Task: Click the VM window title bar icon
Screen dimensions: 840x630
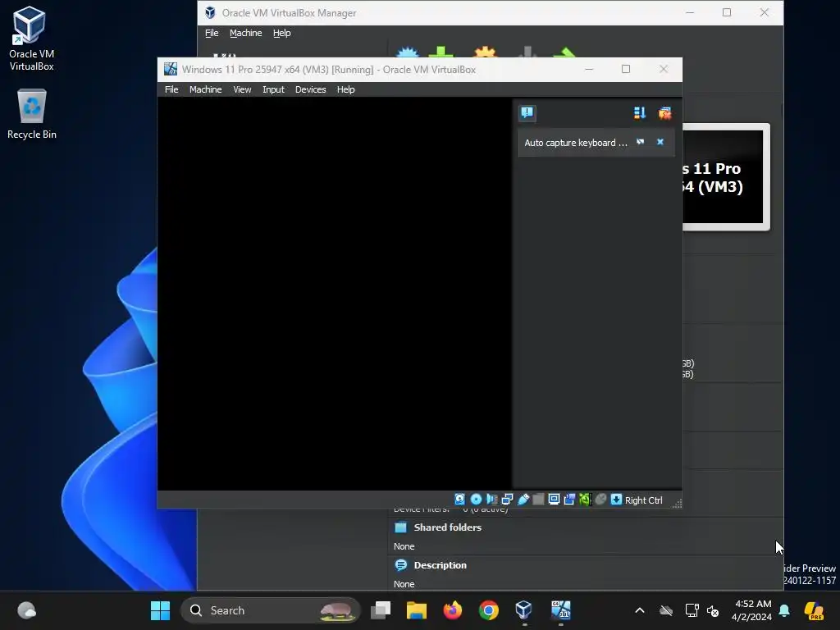Action: coord(171,69)
